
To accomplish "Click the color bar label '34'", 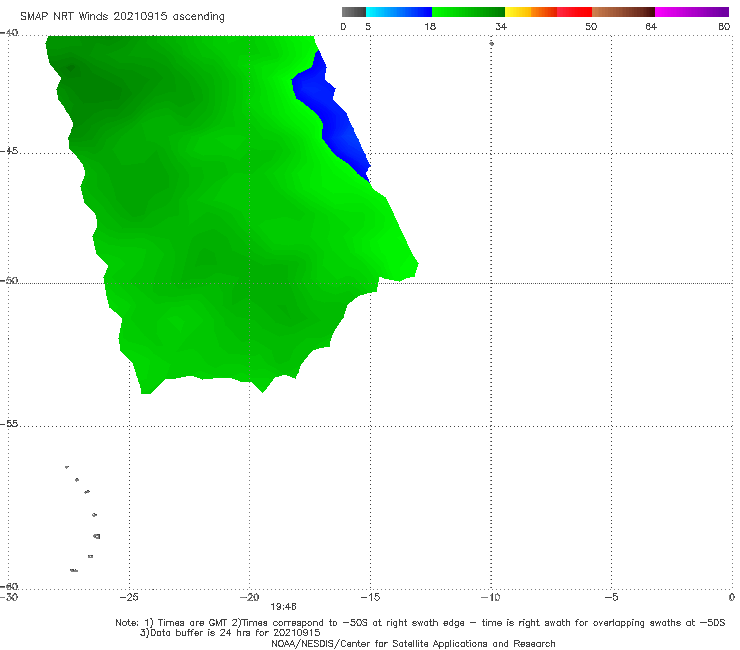I will [x=501, y=27].
